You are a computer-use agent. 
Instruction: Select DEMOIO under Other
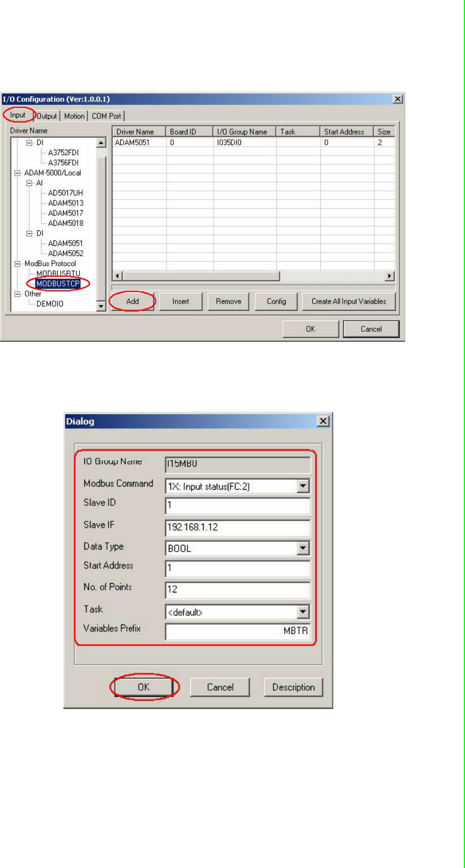pos(50,304)
